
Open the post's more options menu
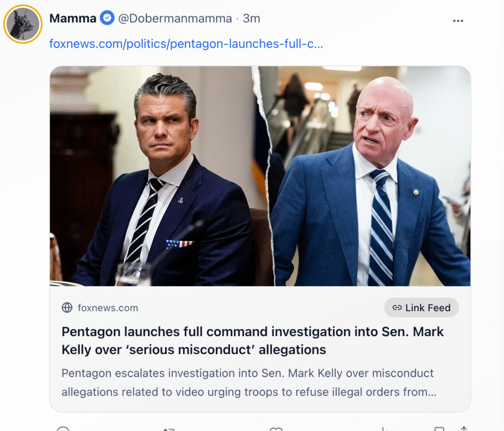point(458,21)
